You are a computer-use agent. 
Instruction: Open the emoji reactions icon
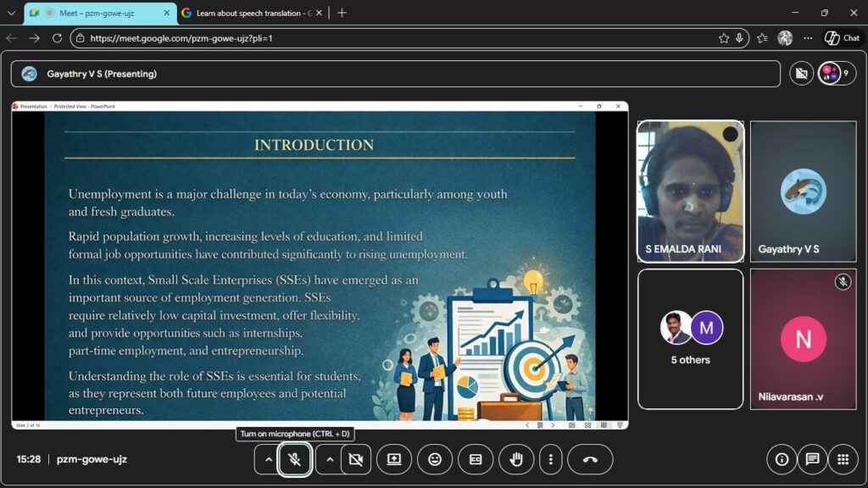[x=435, y=459]
